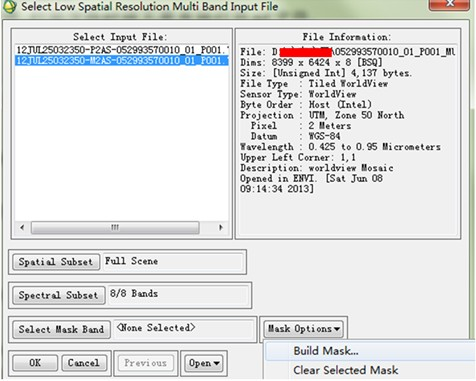Click the Opened in ENVI timestamp line

[x=311, y=184]
